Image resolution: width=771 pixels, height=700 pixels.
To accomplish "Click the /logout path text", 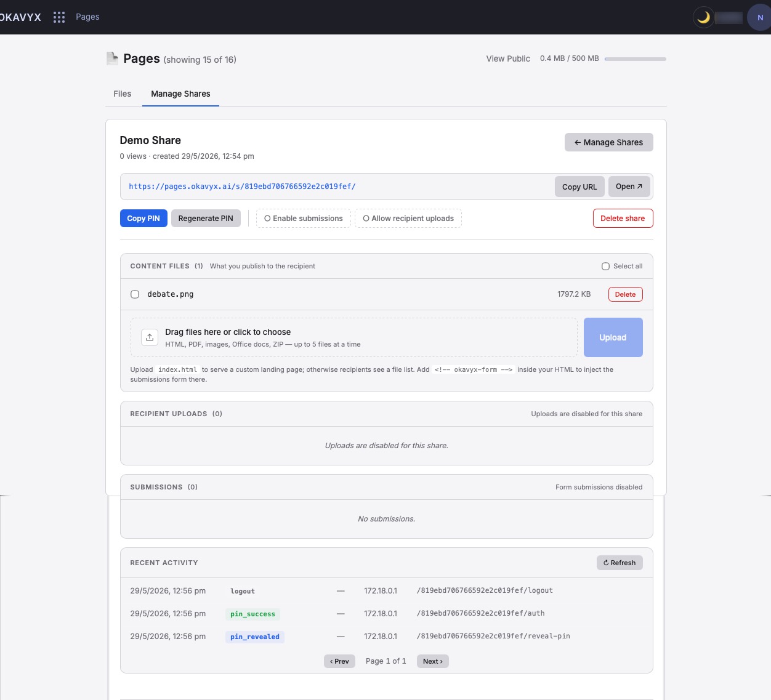I will (x=485, y=590).
